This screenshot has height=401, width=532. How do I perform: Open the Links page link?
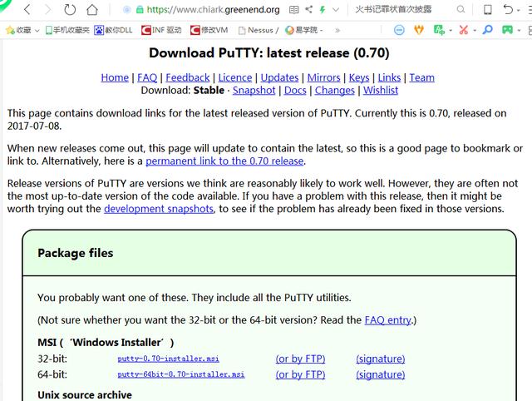pos(389,77)
